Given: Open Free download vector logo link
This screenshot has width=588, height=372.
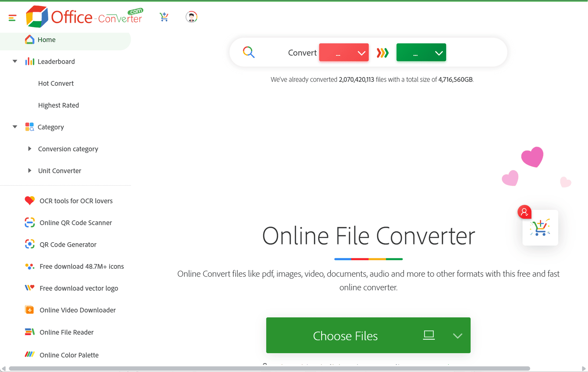Looking at the screenshot, I should [x=79, y=288].
